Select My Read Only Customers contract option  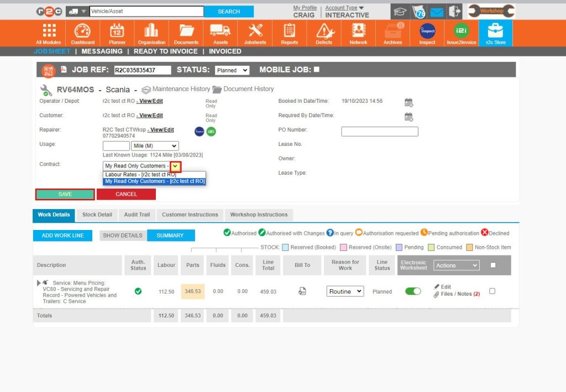pos(155,181)
